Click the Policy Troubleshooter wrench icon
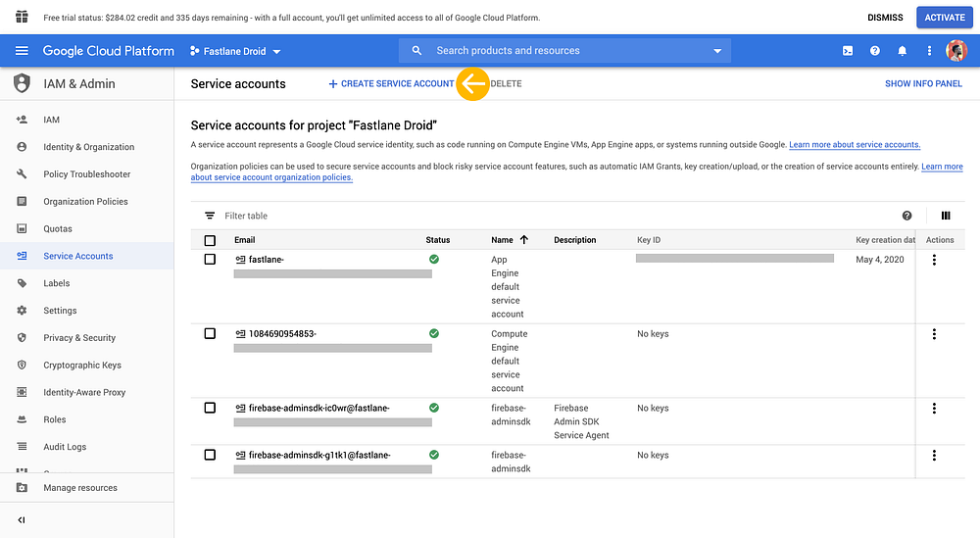The height and width of the screenshot is (538, 980). point(22,173)
